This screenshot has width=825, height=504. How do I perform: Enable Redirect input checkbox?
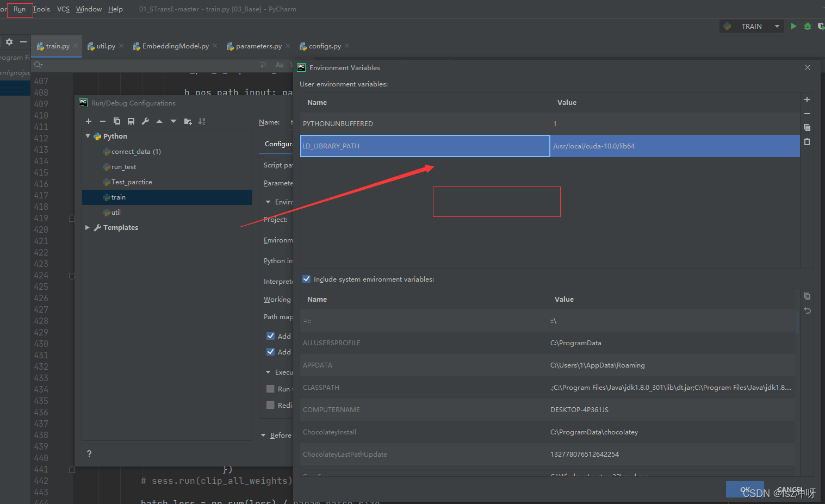click(x=270, y=405)
